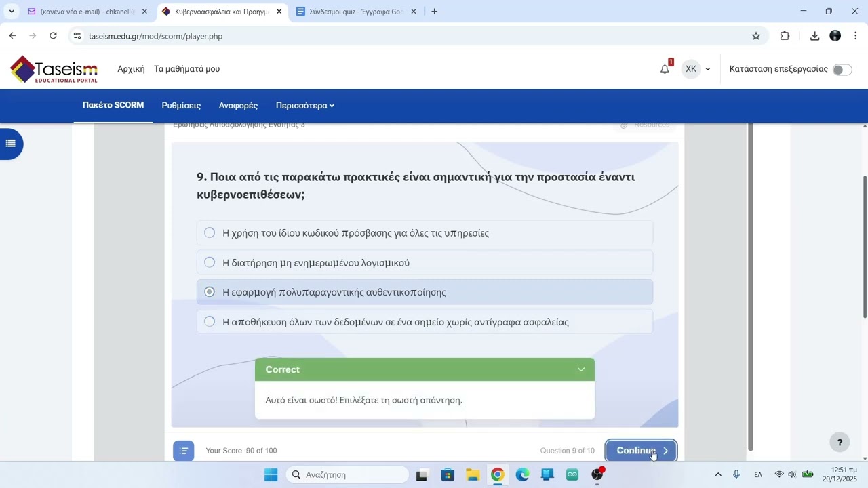Click the 'Question 9 of 10' text
This screenshot has width=868, height=488.
click(568, 451)
